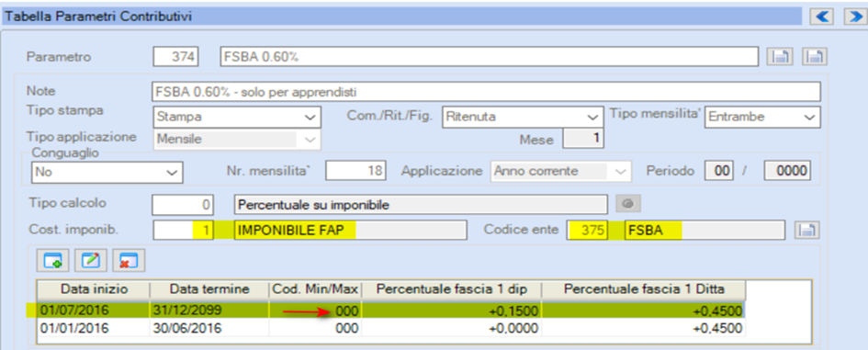Click Percentuale fascia 1 Ditta header
Screen dimensions: 868x350
[x=643, y=289]
